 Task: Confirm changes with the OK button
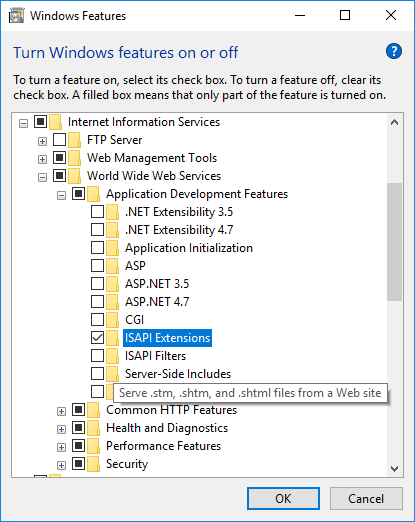[x=283, y=499]
